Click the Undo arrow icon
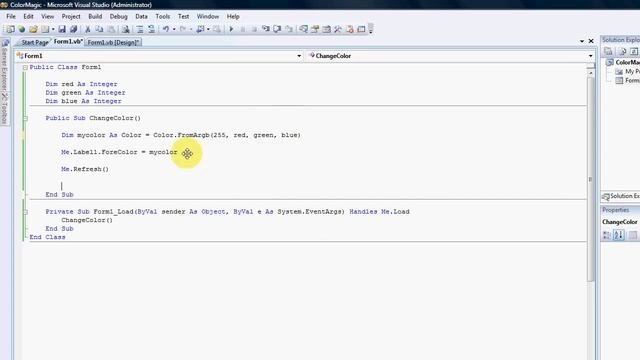The width and height of the screenshot is (640, 360). click(166, 29)
